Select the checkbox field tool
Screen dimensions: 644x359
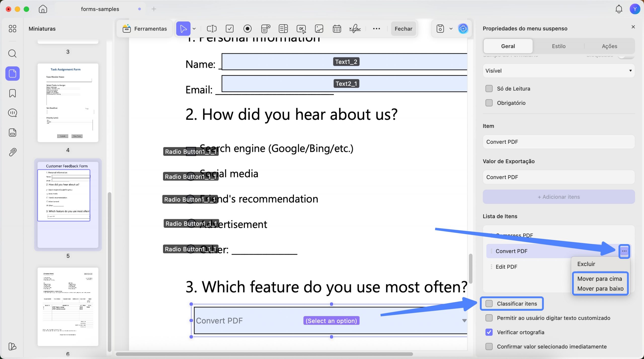230,29
